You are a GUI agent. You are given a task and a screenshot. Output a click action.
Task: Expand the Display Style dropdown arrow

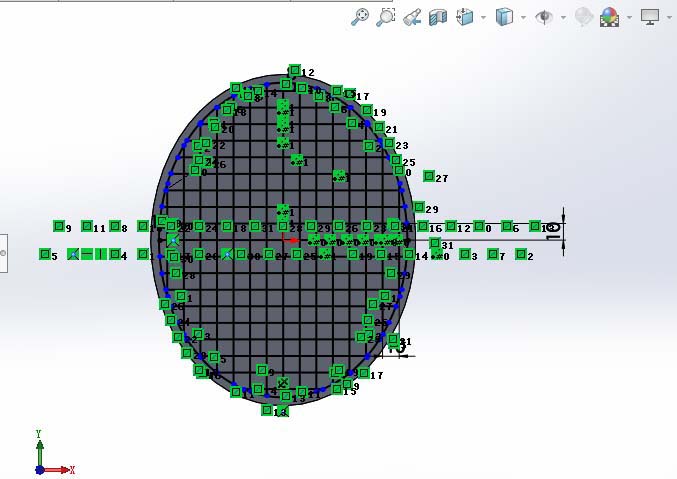coord(523,18)
